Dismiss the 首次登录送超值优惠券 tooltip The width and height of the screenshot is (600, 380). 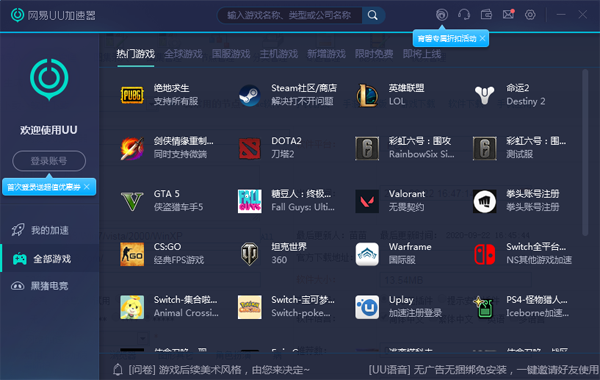pos(87,187)
